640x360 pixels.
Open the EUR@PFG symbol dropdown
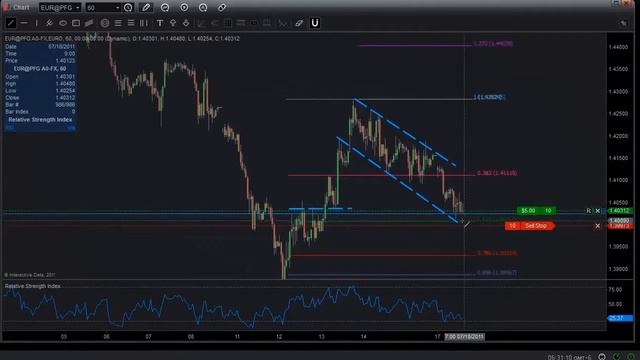pyautogui.click(x=60, y=8)
